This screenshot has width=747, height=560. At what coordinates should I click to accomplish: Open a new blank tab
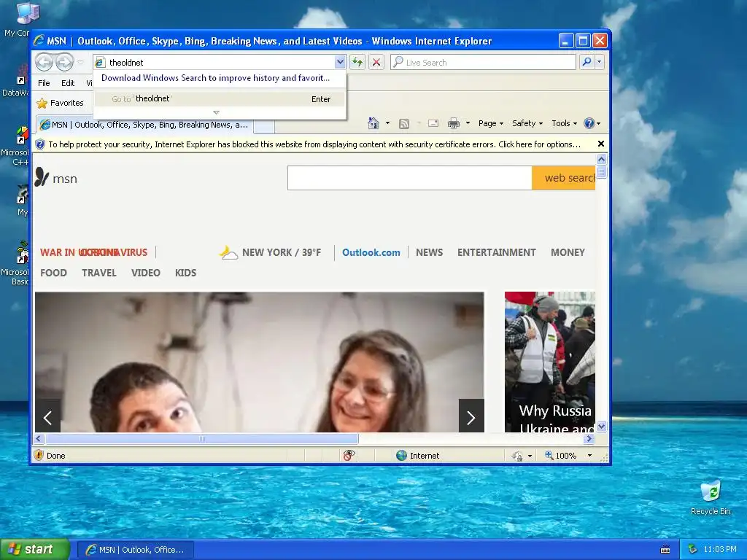click(264, 125)
